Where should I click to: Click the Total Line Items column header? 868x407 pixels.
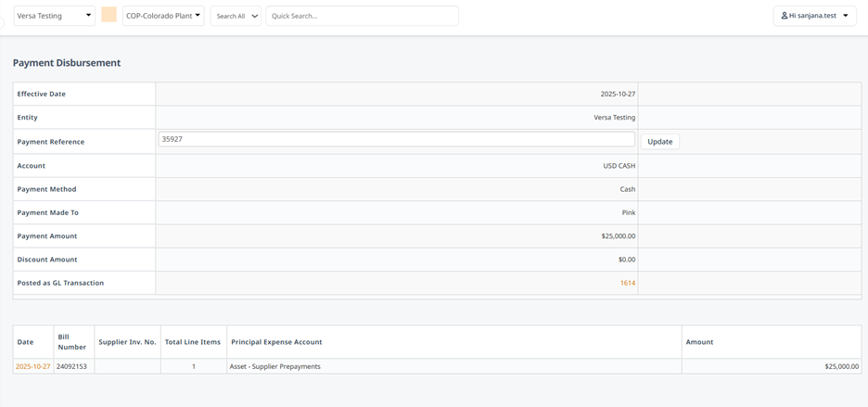click(194, 342)
